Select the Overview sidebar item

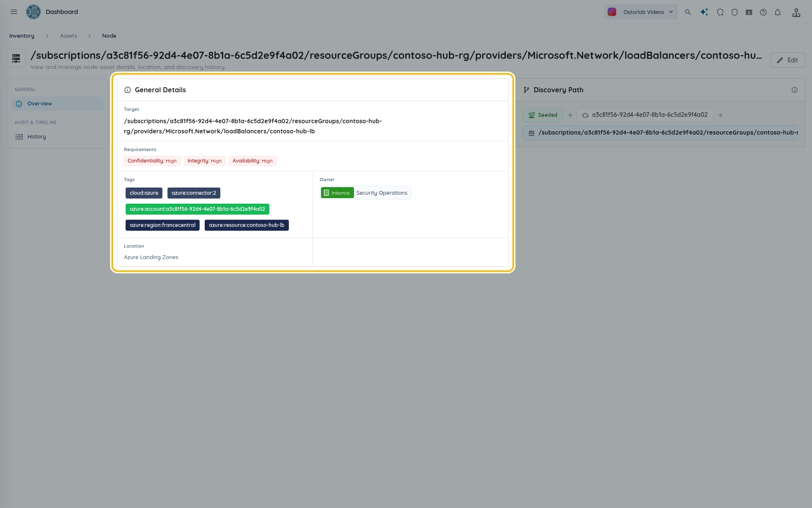click(58, 104)
